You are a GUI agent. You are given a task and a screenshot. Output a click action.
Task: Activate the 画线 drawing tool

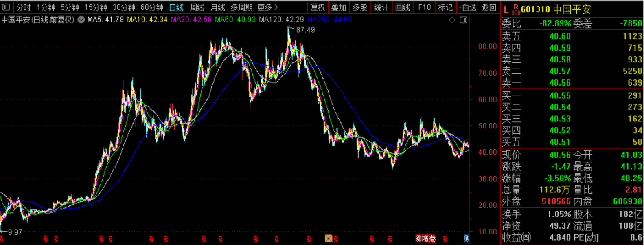pos(403,7)
